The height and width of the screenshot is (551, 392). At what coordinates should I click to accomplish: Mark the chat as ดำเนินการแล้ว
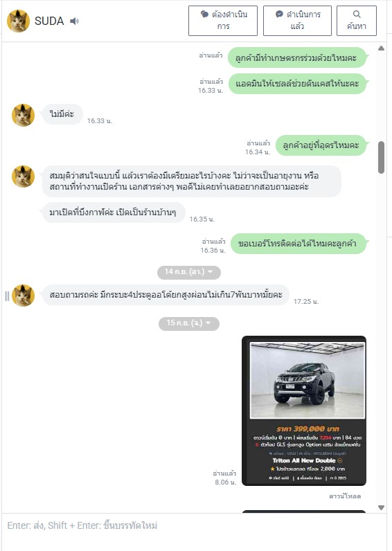coord(297,21)
